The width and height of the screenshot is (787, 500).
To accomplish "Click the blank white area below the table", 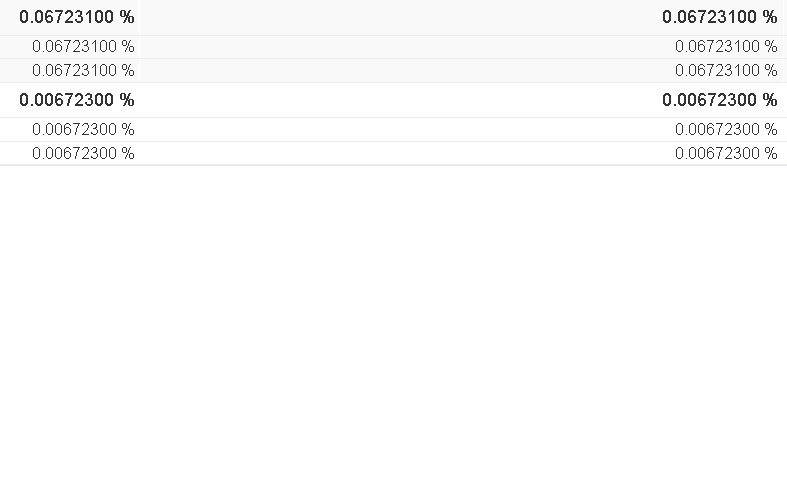I will (x=394, y=331).
